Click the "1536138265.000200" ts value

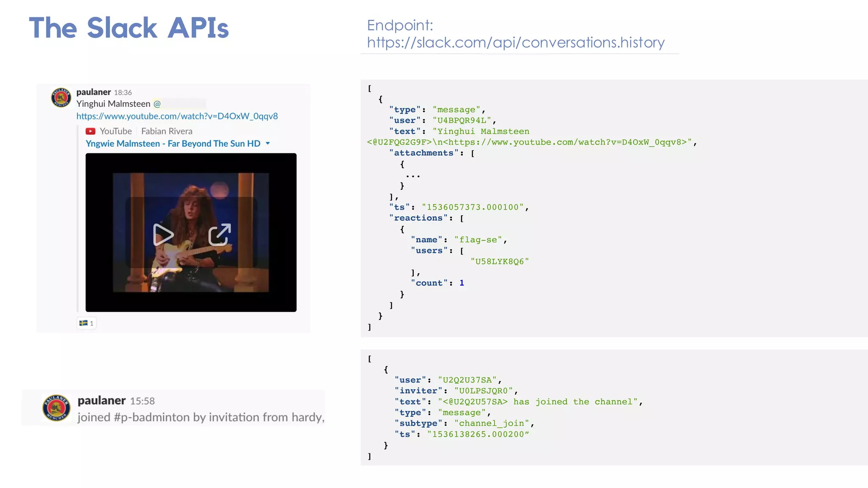click(x=478, y=434)
